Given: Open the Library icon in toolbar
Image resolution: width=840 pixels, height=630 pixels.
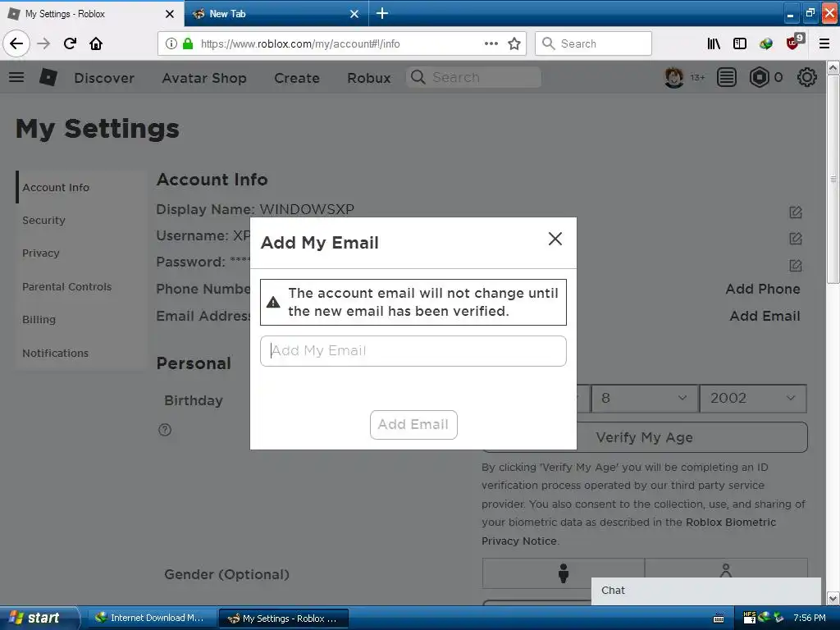Looking at the screenshot, I should pos(714,43).
